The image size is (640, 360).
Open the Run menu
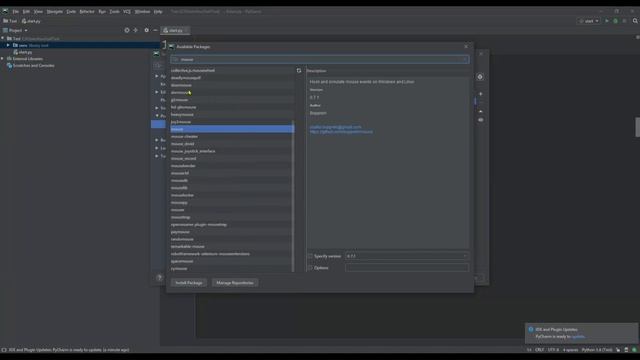pyautogui.click(x=102, y=11)
